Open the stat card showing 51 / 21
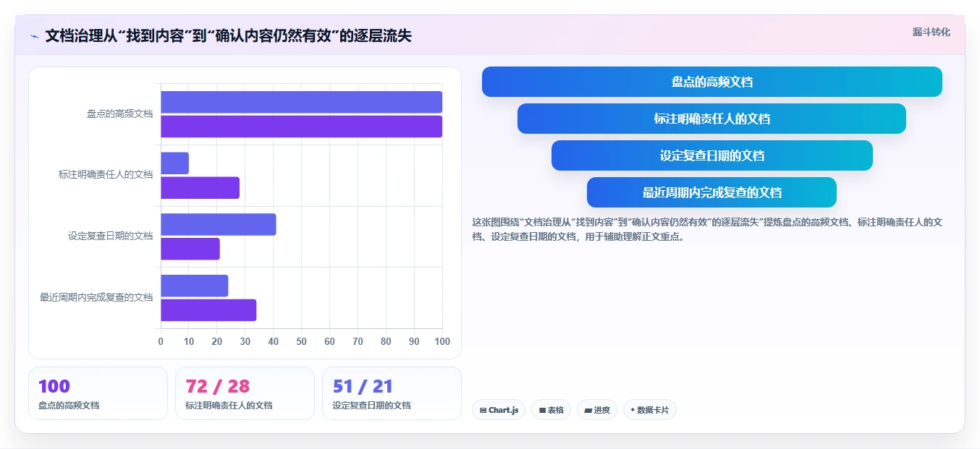This screenshot has height=449, width=980. pos(392,393)
